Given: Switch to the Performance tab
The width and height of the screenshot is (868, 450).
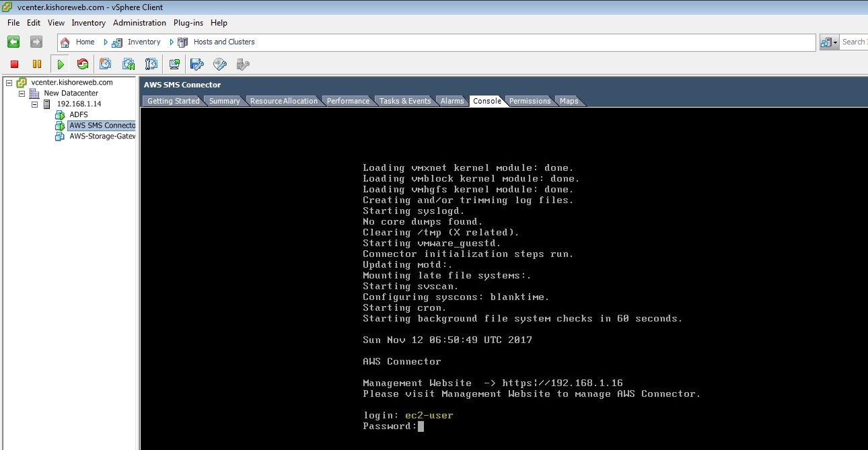Looking at the screenshot, I should 348,101.
